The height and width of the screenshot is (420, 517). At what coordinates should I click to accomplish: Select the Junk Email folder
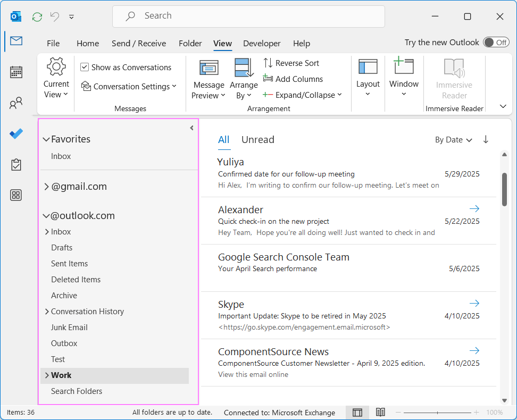click(x=69, y=327)
